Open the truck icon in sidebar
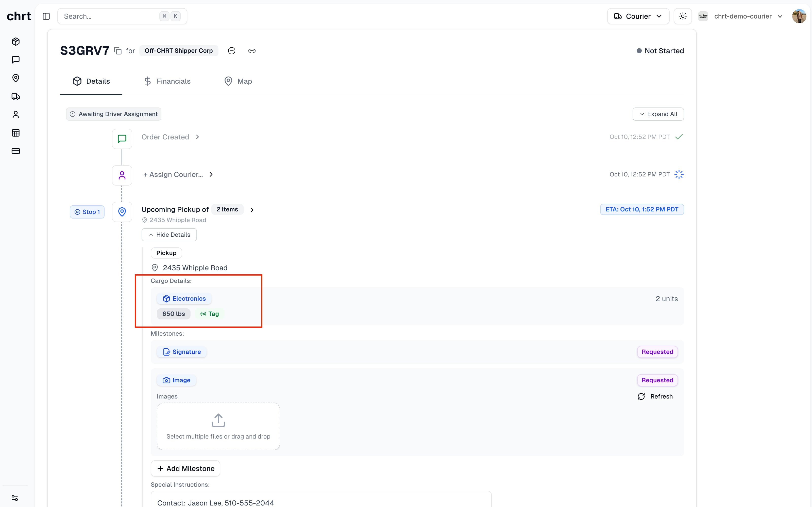Viewport: 812px width, 507px height. pyautogui.click(x=16, y=97)
